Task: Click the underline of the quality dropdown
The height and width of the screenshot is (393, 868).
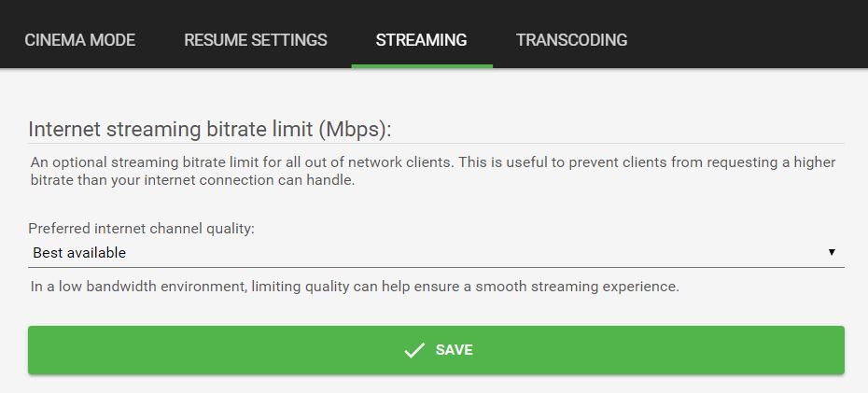Action: coord(436,267)
